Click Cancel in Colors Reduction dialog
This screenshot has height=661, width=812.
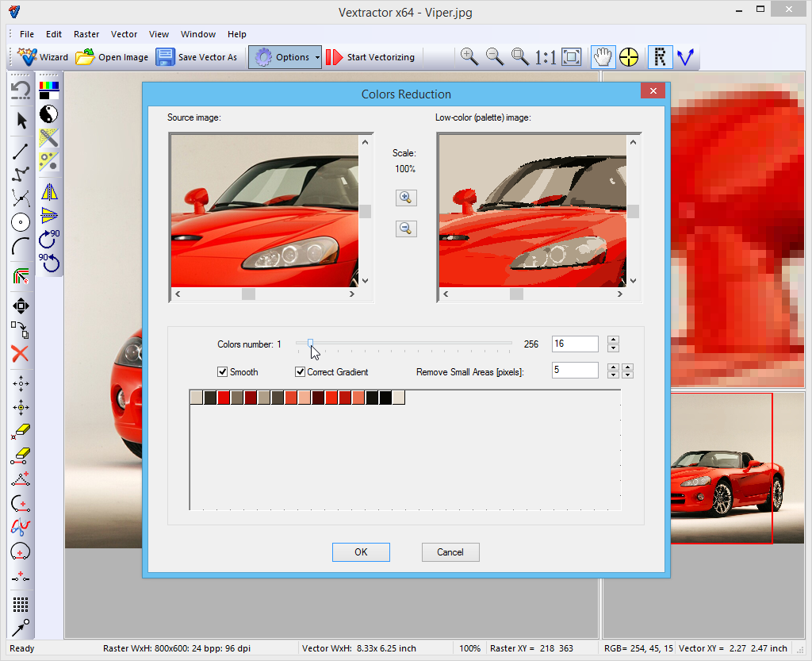point(450,552)
